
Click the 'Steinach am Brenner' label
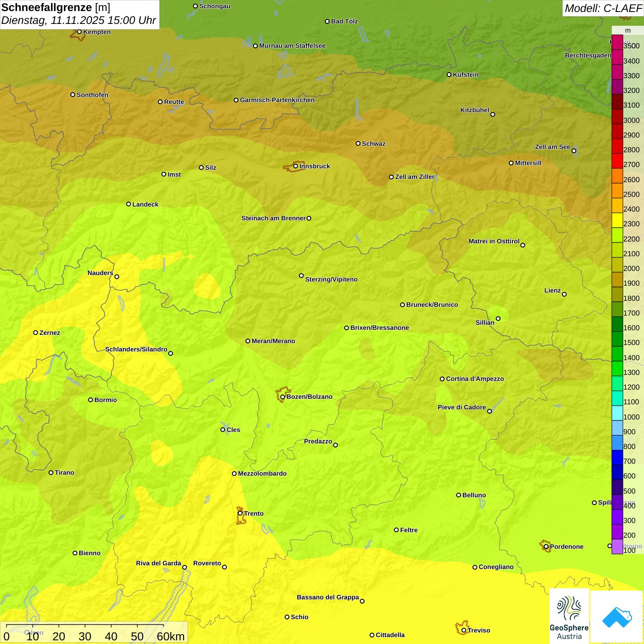click(274, 218)
